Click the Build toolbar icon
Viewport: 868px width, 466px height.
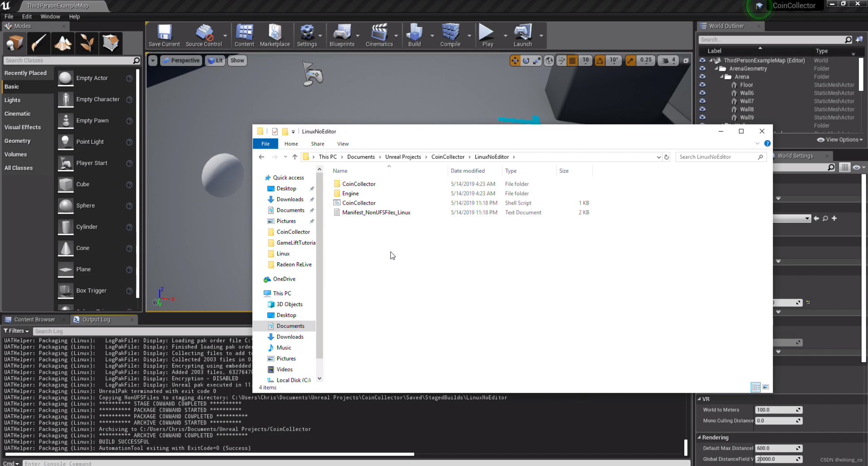click(414, 35)
